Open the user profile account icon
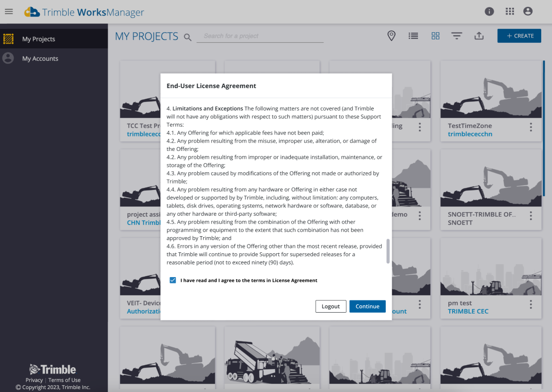Image resolution: width=552 pixels, height=392 pixels. pyautogui.click(x=528, y=12)
